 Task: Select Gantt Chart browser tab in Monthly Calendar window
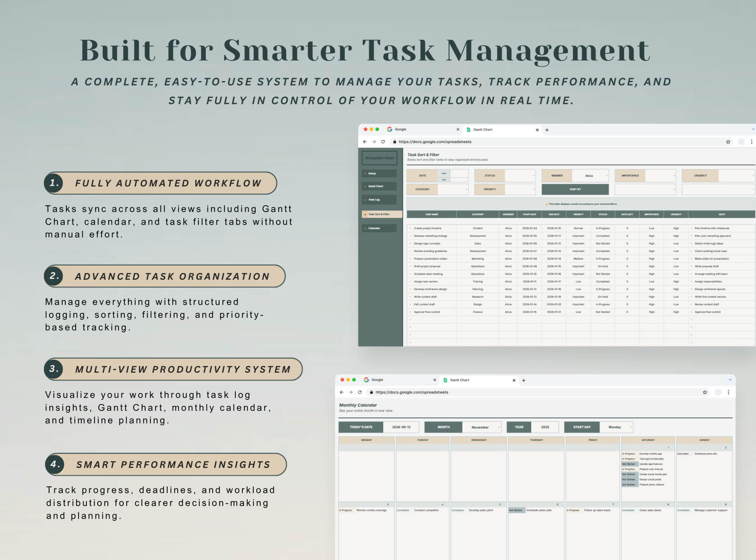480,380
